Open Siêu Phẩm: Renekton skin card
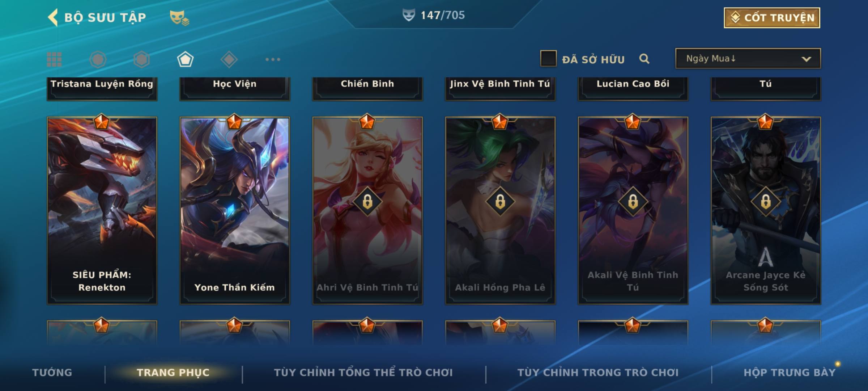The height and width of the screenshot is (391, 868). pos(102,210)
